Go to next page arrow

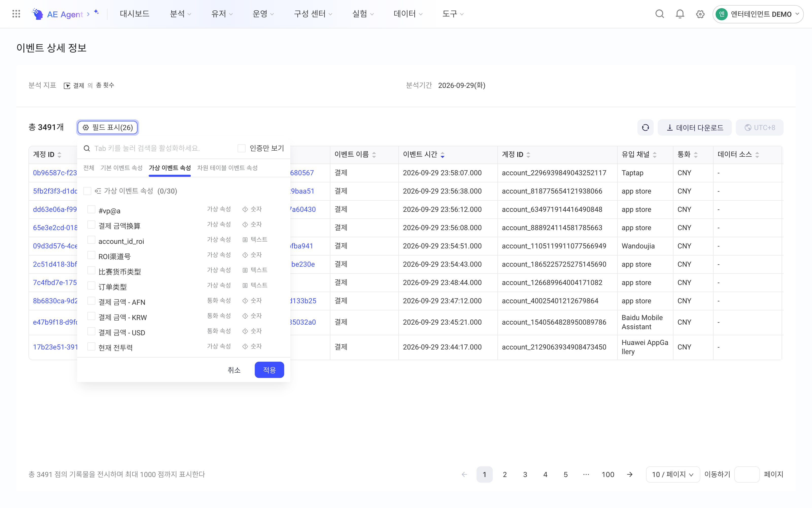click(630, 474)
